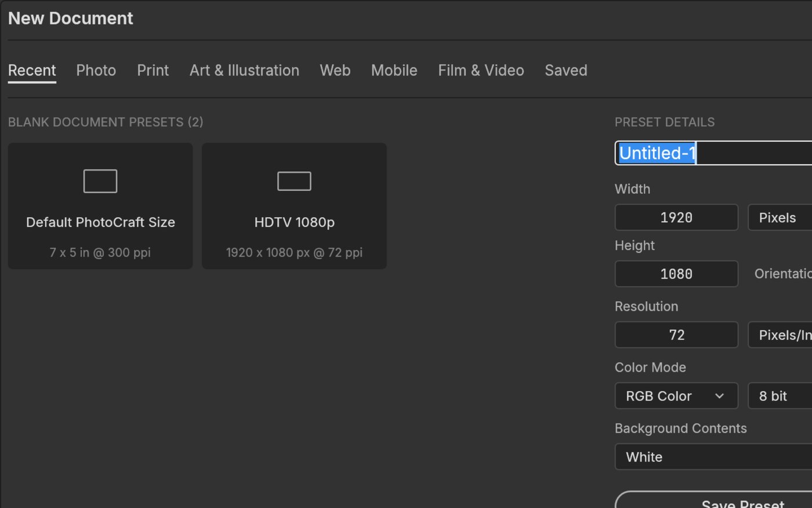Viewport: 812px width, 508px height.
Task: Click the Untitled-1 document name field
Action: (x=713, y=153)
